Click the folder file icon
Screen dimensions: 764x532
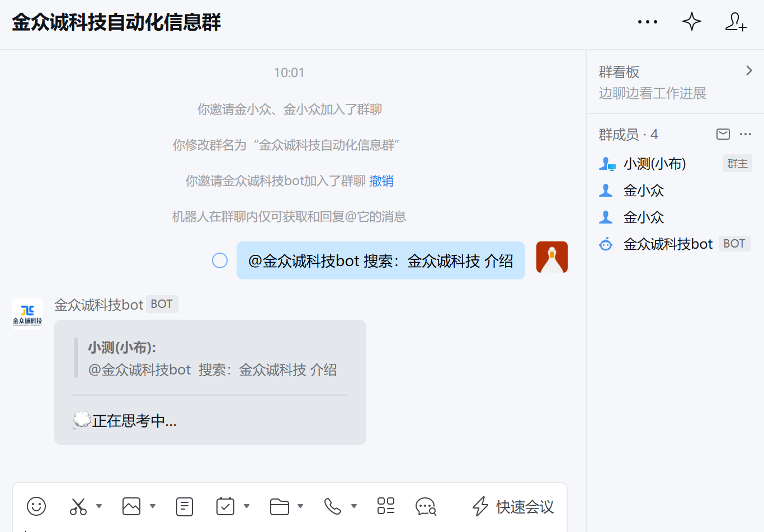(x=279, y=506)
